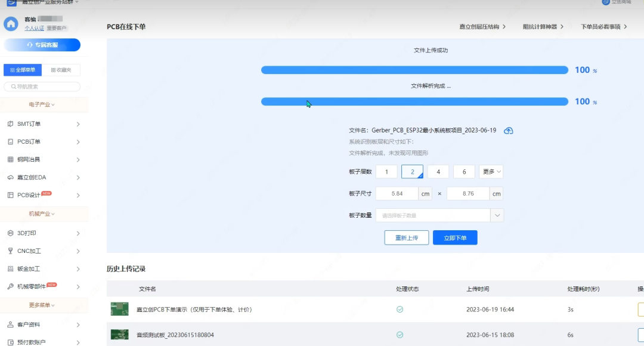Viewport: 644px width, 346px height.
Task: Click the 嘉立创EDA cloud icon
Action: pyautogui.click(x=10, y=178)
